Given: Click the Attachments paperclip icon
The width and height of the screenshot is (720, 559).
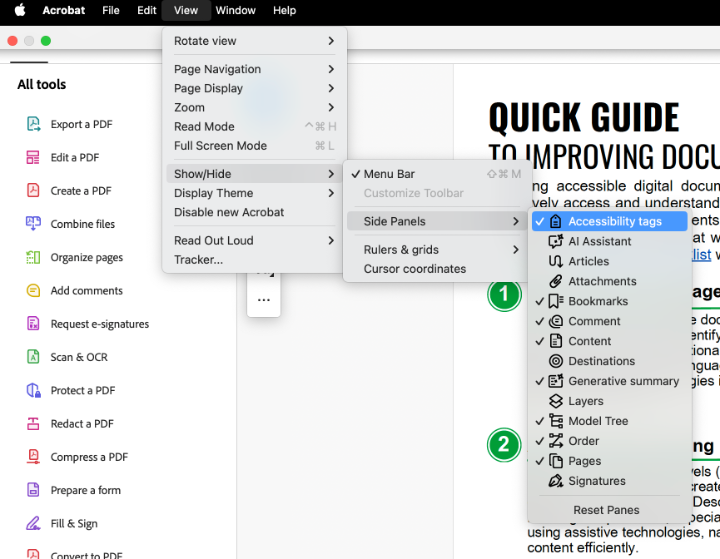Looking at the screenshot, I should tap(556, 281).
